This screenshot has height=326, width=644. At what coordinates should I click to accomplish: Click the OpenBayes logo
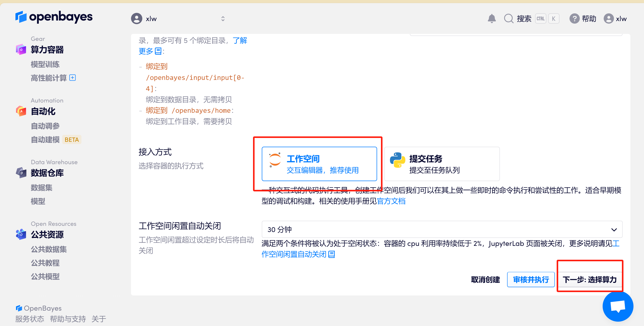(x=54, y=17)
